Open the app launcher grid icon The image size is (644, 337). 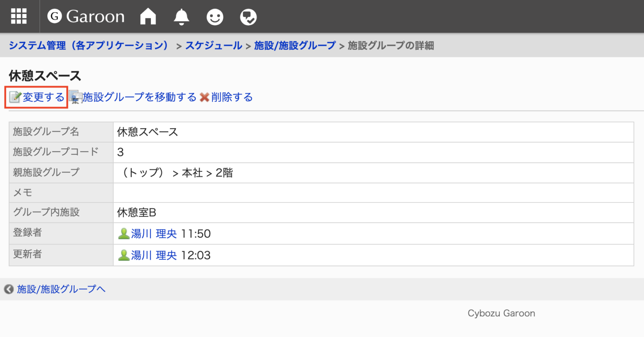[18, 16]
